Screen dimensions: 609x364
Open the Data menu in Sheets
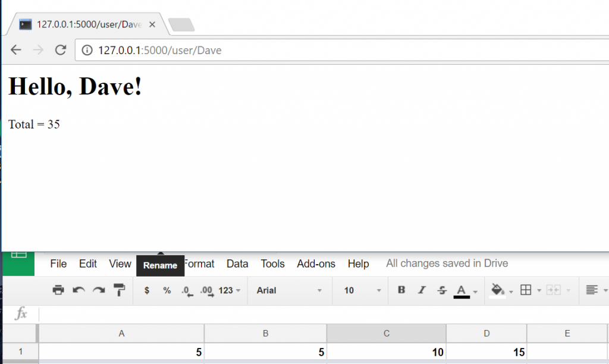click(237, 263)
